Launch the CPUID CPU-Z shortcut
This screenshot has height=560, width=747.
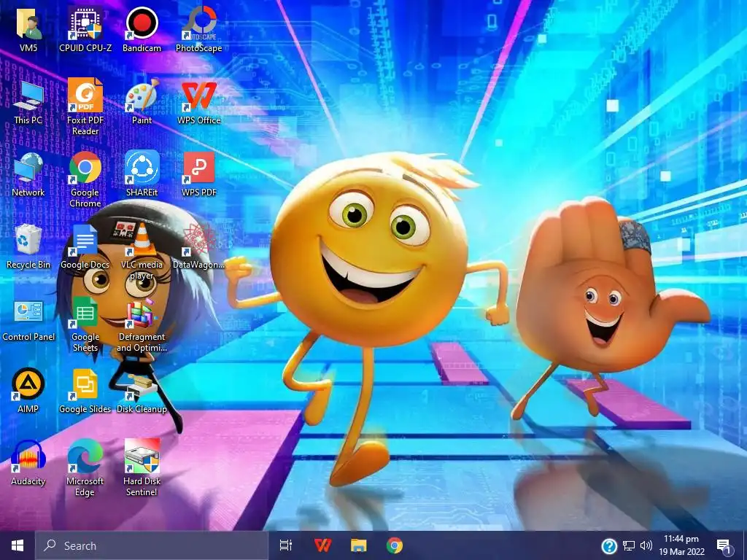click(85, 29)
